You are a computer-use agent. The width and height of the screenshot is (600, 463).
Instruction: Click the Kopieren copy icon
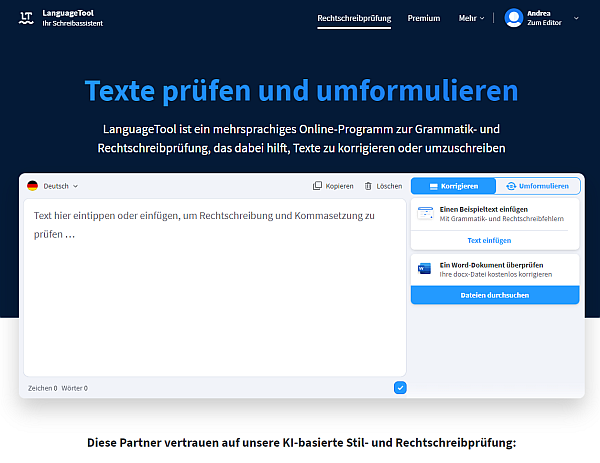click(317, 186)
